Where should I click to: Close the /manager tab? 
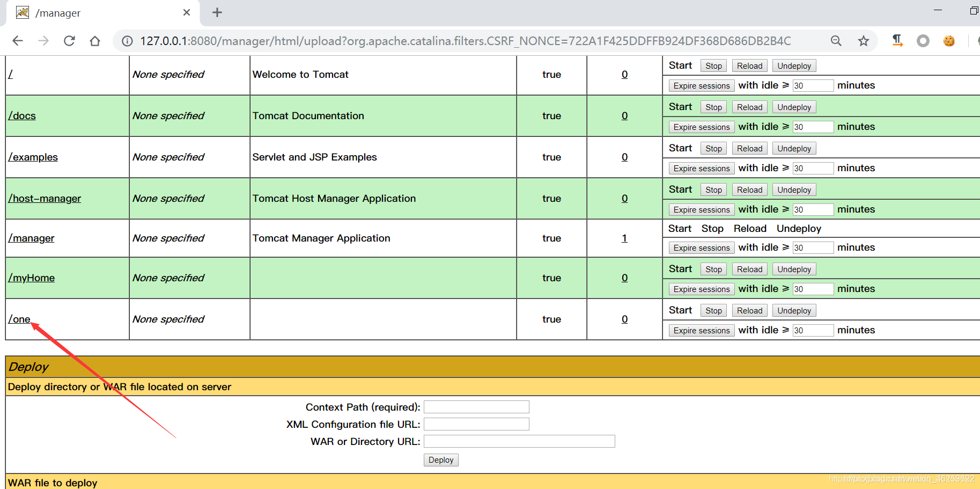[x=187, y=12]
